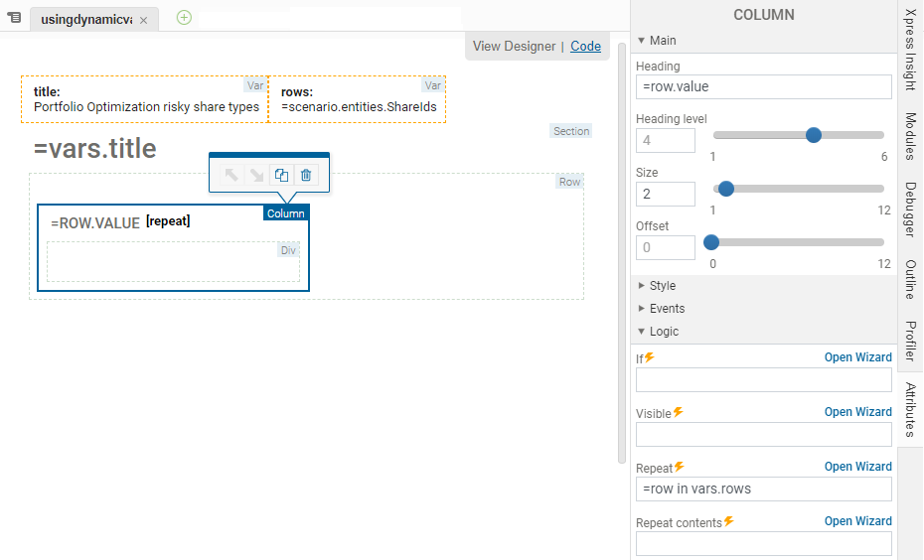Click the move down-right arrow icon
The image size is (924, 560).
(x=256, y=175)
